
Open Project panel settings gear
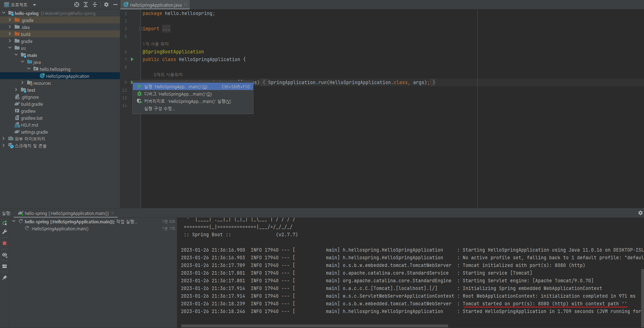(x=106, y=5)
